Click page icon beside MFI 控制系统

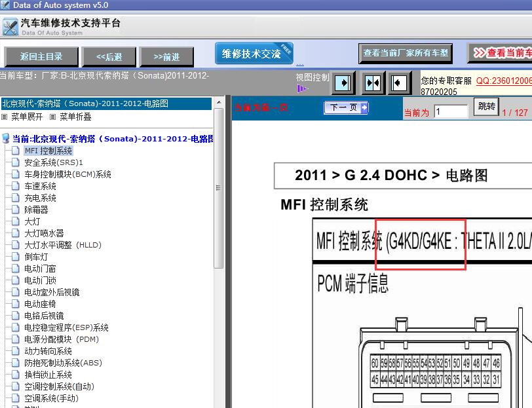[15, 151]
